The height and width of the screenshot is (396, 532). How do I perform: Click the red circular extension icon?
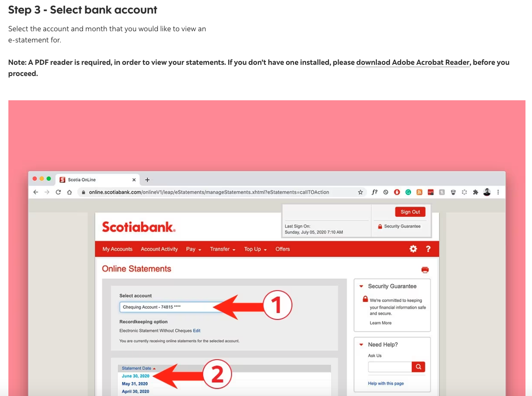397,192
